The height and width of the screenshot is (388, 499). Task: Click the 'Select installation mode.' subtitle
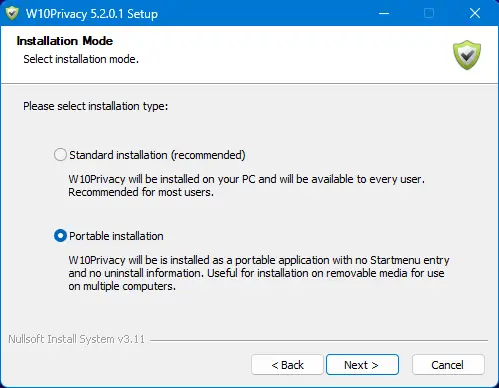click(81, 59)
